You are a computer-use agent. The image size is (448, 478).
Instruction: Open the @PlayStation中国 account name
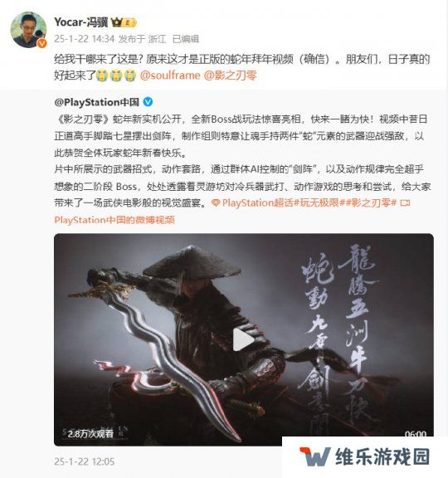96,102
